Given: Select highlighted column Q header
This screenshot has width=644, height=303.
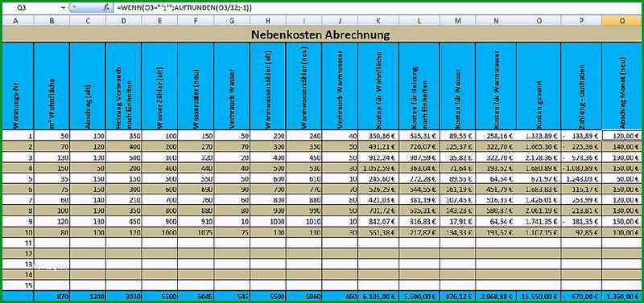Looking at the screenshot, I should [621, 22].
